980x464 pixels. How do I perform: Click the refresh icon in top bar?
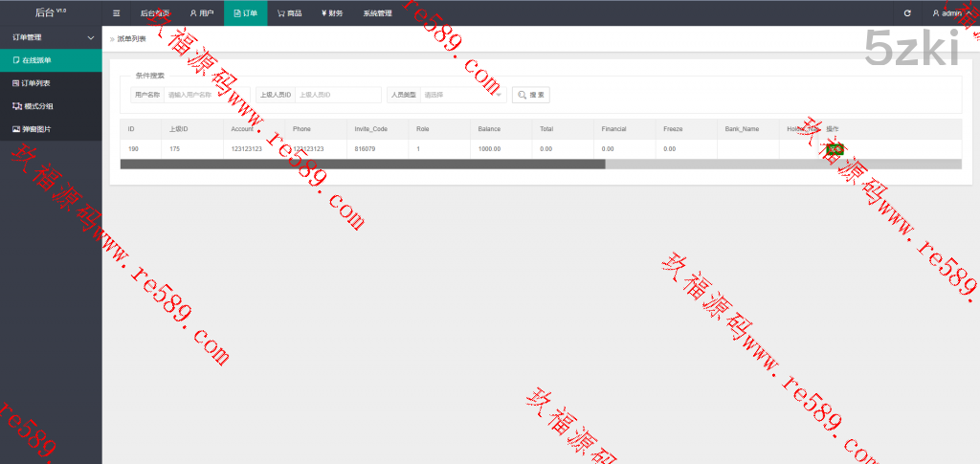pyautogui.click(x=907, y=13)
